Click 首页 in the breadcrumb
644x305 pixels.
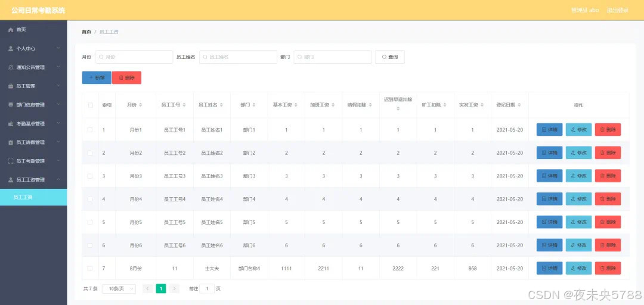tap(86, 32)
